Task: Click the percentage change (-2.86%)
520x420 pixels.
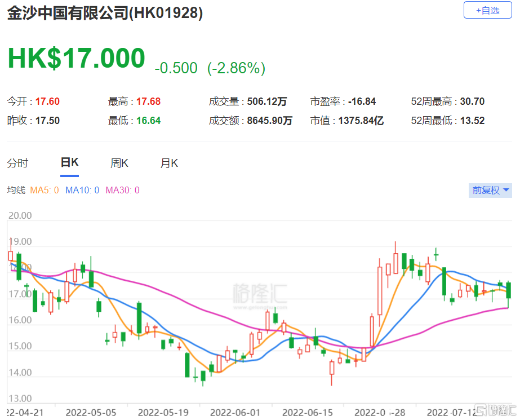Action: (236, 68)
